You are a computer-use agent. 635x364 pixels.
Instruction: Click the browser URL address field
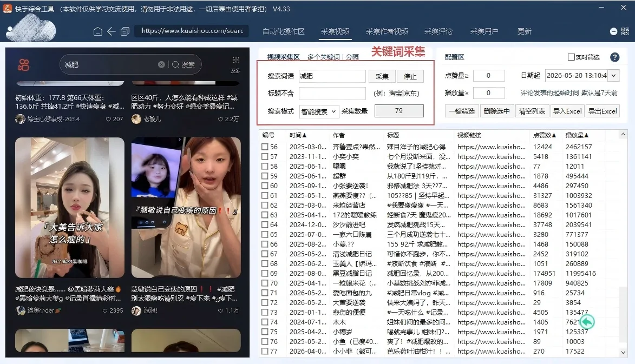(192, 31)
